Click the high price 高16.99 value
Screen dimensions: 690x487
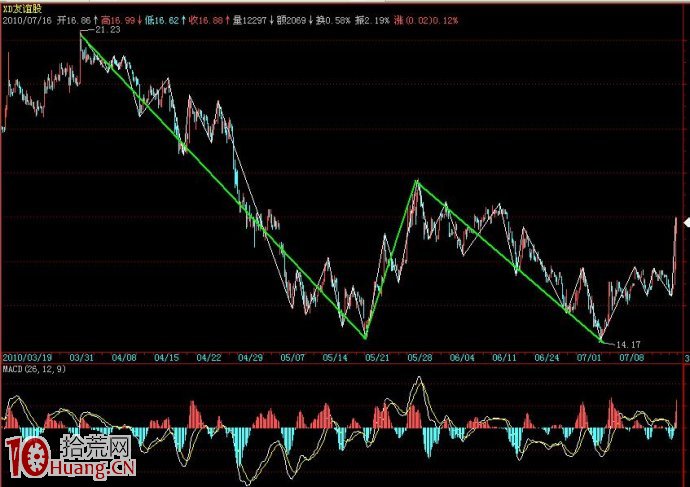[118, 20]
